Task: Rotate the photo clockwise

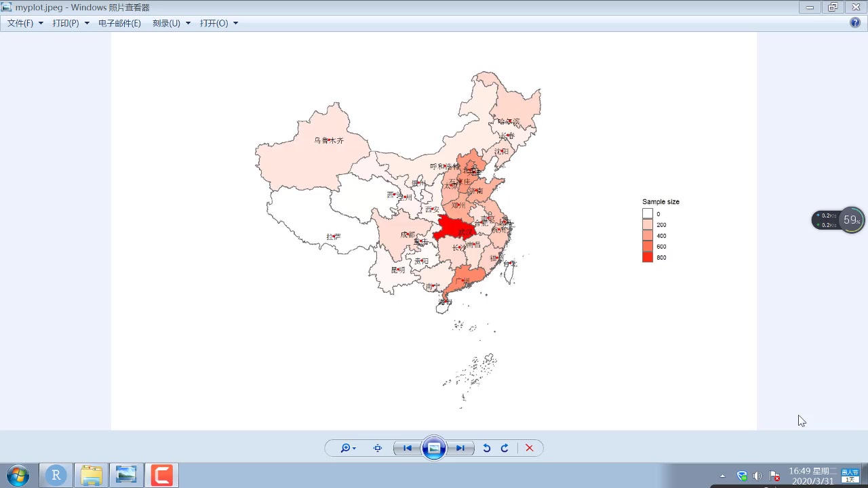Action: pos(505,447)
